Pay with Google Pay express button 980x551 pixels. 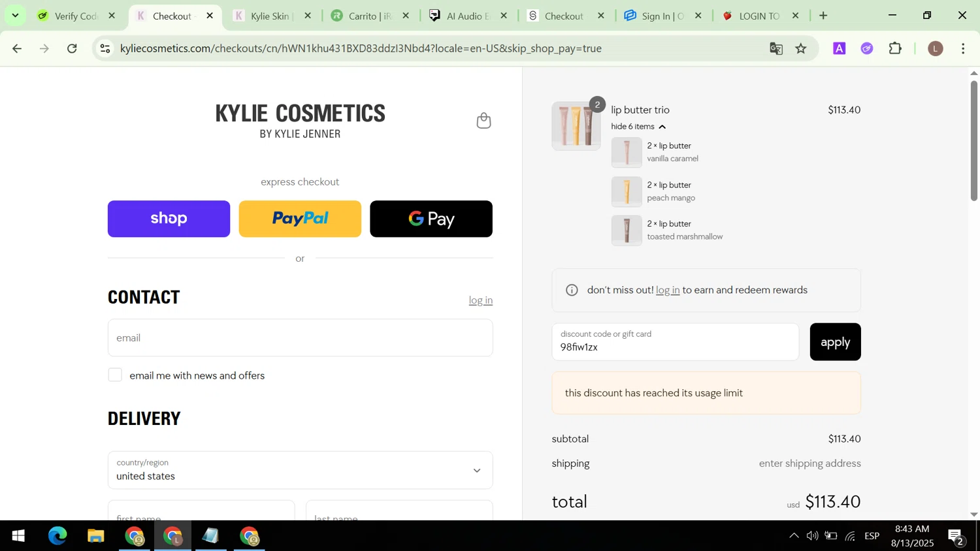click(x=431, y=219)
